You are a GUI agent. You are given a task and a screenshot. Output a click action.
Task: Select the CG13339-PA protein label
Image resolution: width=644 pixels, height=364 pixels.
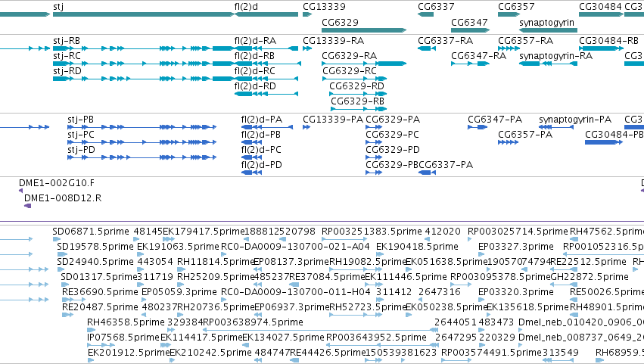(x=333, y=120)
